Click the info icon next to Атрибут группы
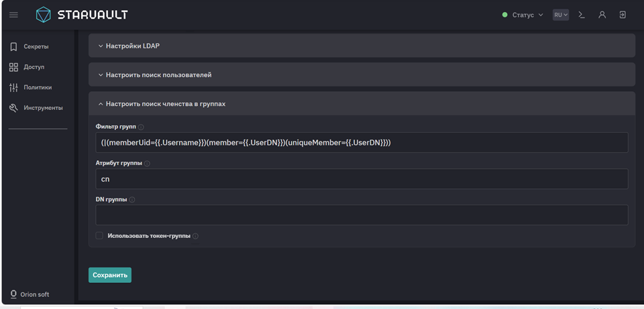The width and height of the screenshot is (644, 309). point(147,163)
